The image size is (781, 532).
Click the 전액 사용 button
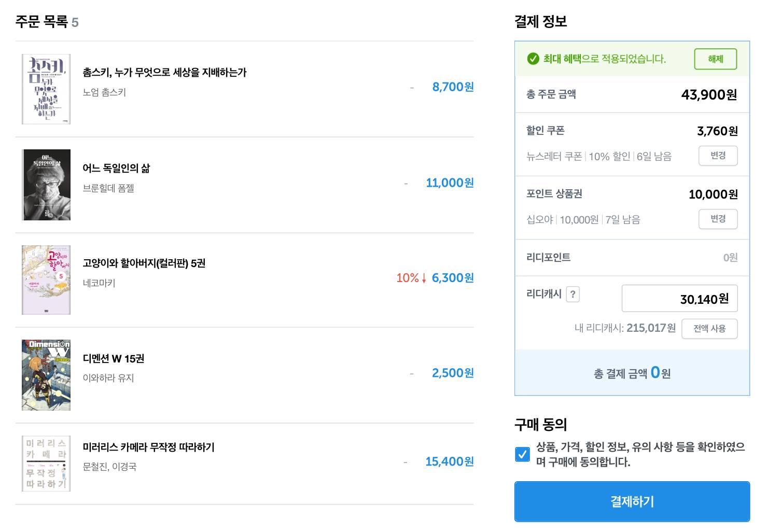[x=709, y=329]
